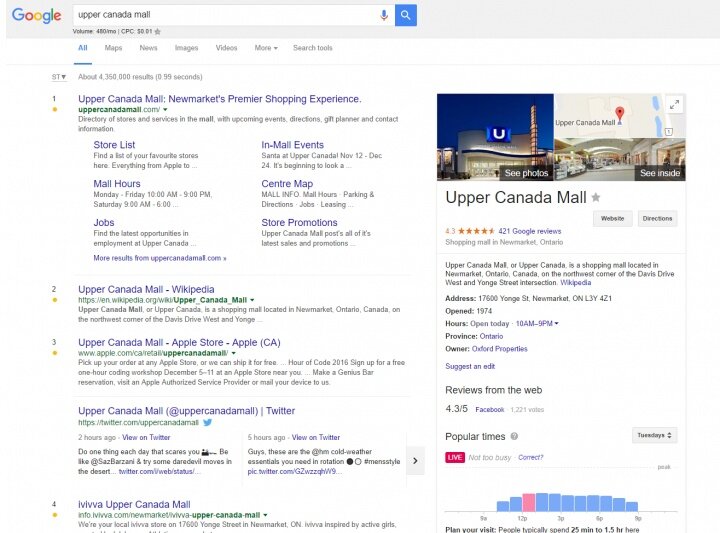Viewport: 720px width, 533px height.
Task: Open uppercanadamall.com URL dropdown arrow
Action: point(165,109)
